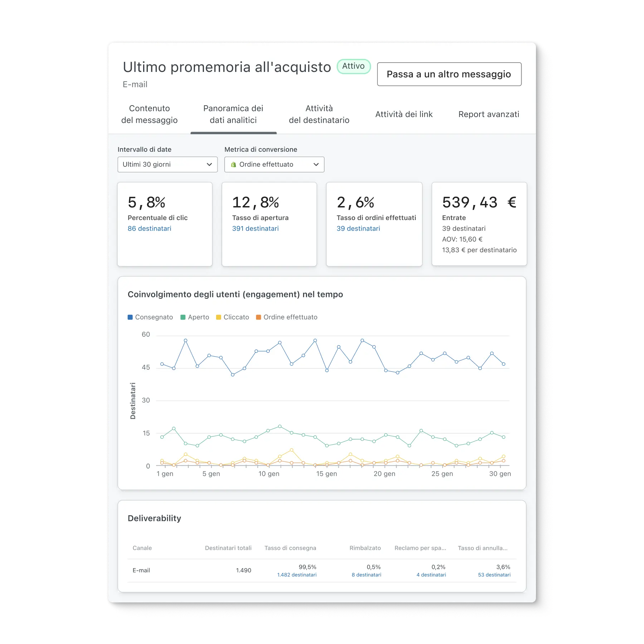Click the 2,6% order rate value
644x644 pixels.
point(355,203)
